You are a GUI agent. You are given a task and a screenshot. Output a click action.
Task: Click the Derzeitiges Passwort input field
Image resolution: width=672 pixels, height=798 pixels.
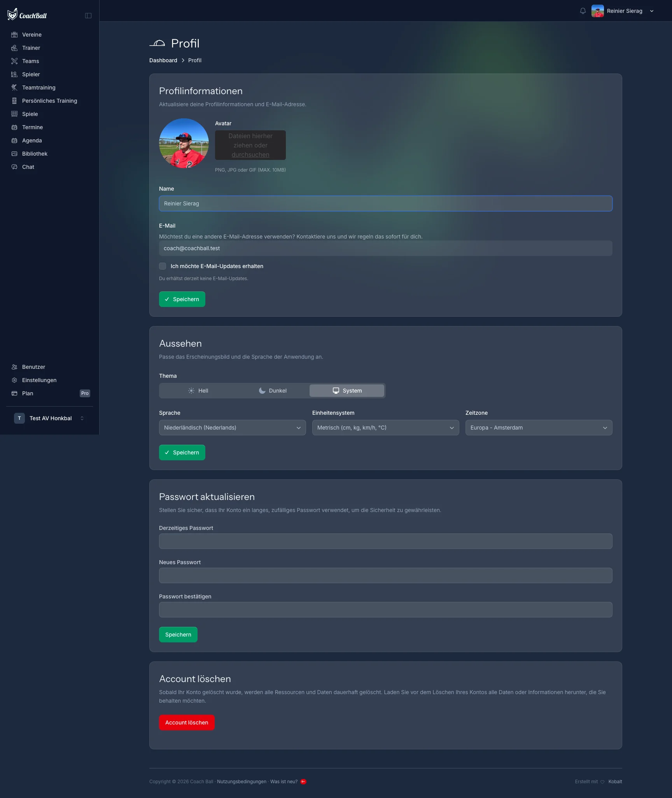click(x=386, y=541)
